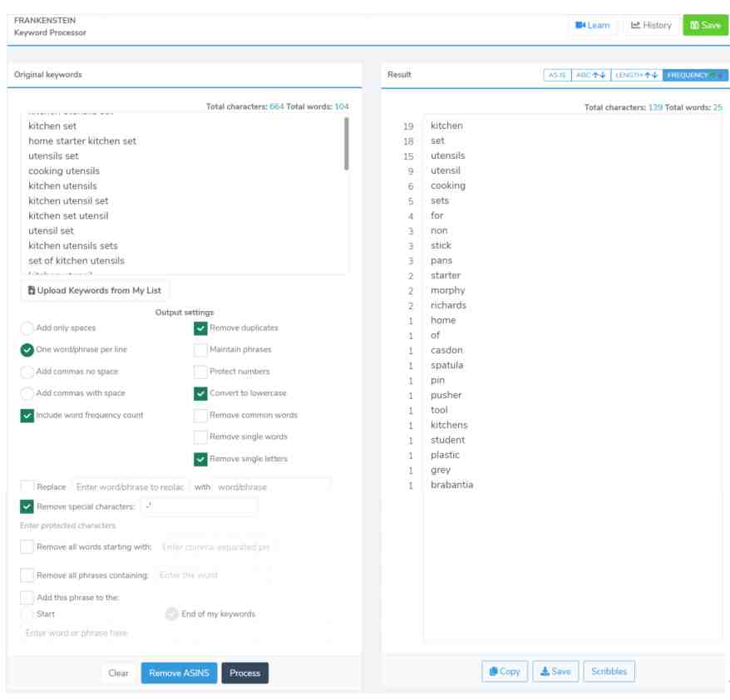
Task: Click the special characters input field
Action: 200,506
